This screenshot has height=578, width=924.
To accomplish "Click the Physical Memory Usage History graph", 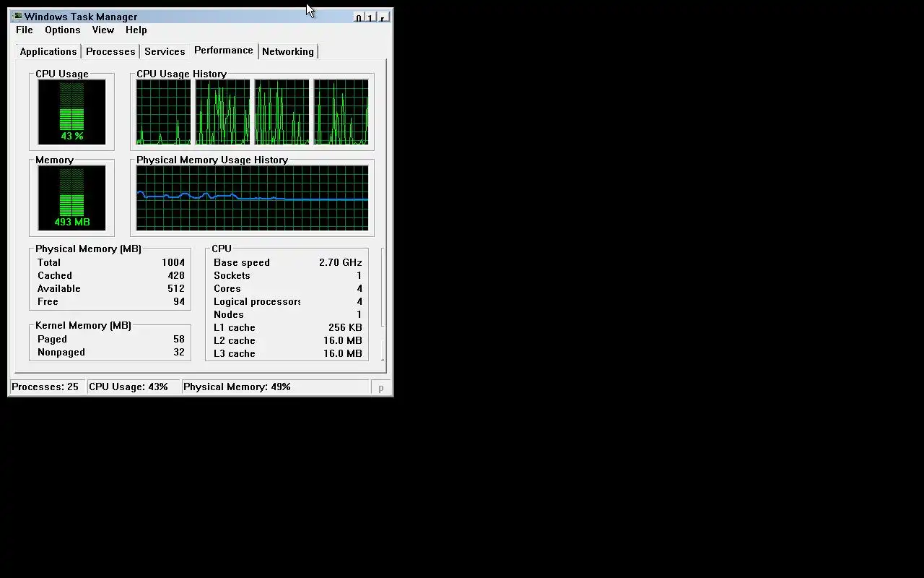I will pos(252,198).
